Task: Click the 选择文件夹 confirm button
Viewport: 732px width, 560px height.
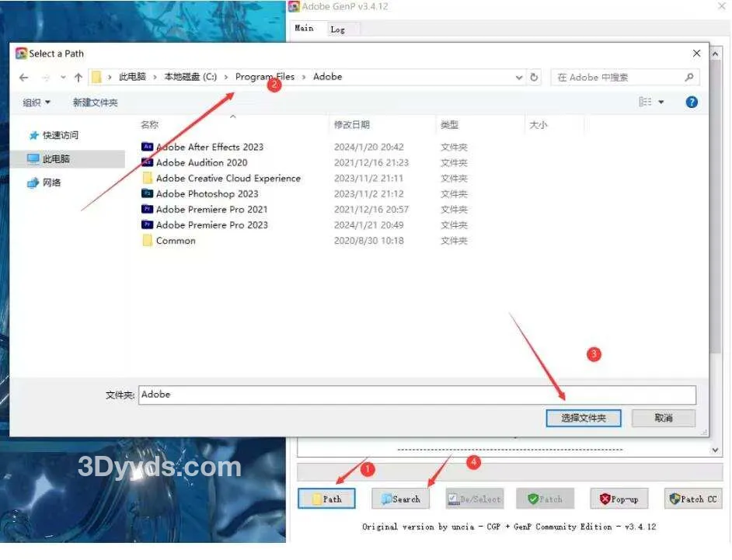Action: point(584,418)
